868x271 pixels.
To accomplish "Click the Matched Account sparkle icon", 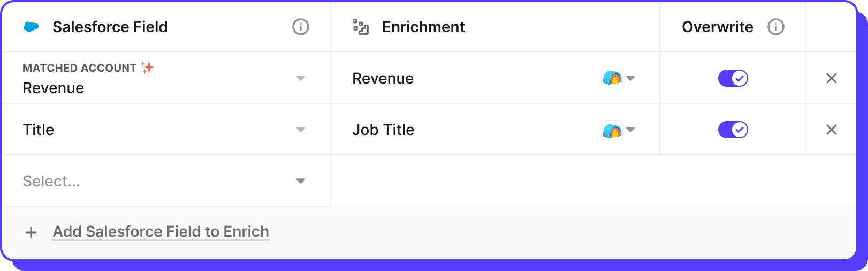I will pyautogui.click(x=148, y=67).
